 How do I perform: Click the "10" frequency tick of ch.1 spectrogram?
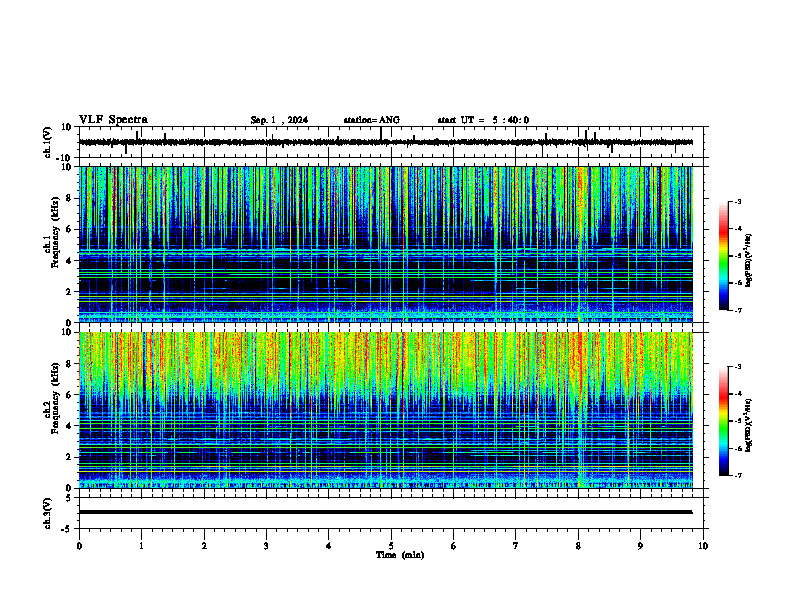point(67,167)
